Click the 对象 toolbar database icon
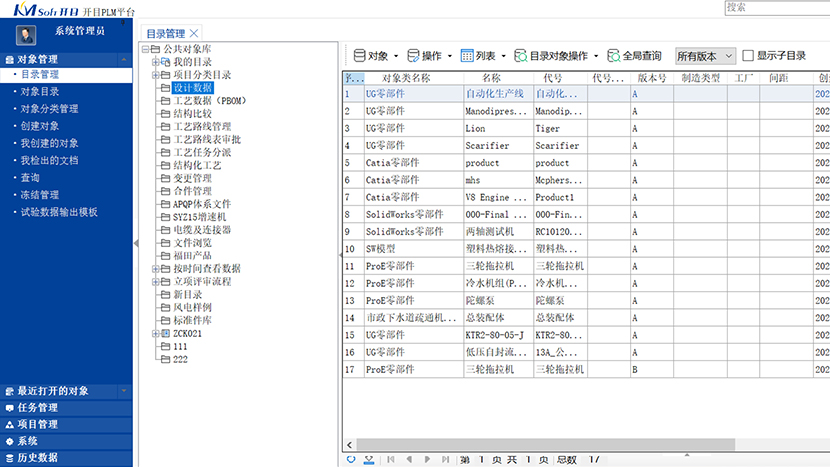 tap(359, 56)
